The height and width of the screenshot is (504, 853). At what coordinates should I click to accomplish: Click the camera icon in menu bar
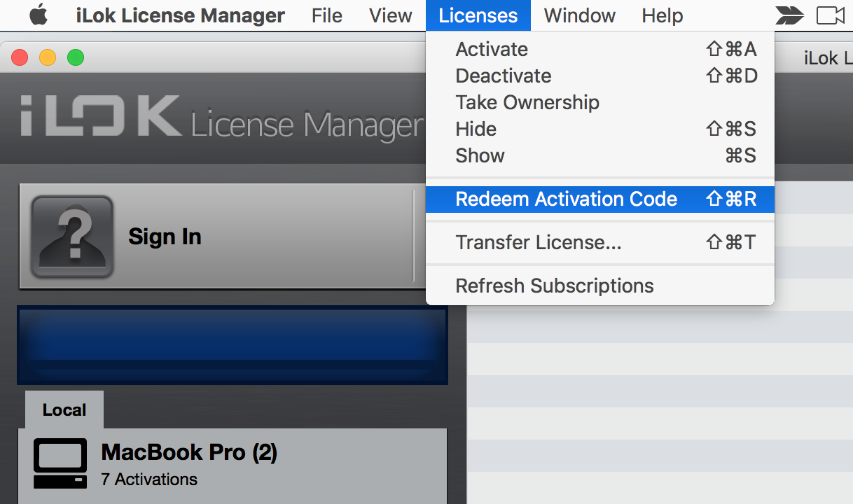831,15
